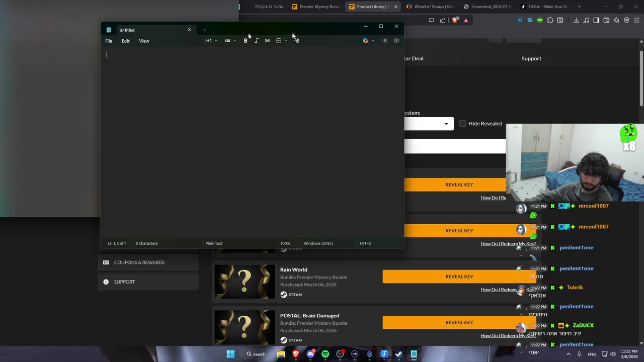The image size is (644, 362).
Task: Open Discord from the taskbar
Action: tap(310, 354)
